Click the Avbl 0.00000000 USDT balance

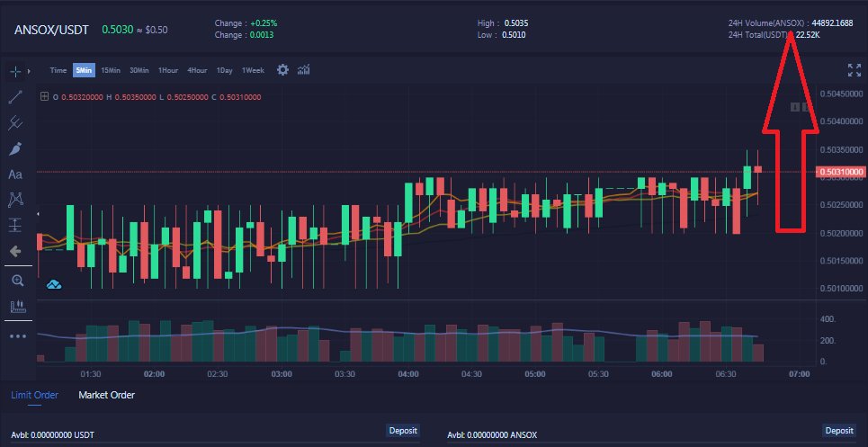(x=52, y=434)
